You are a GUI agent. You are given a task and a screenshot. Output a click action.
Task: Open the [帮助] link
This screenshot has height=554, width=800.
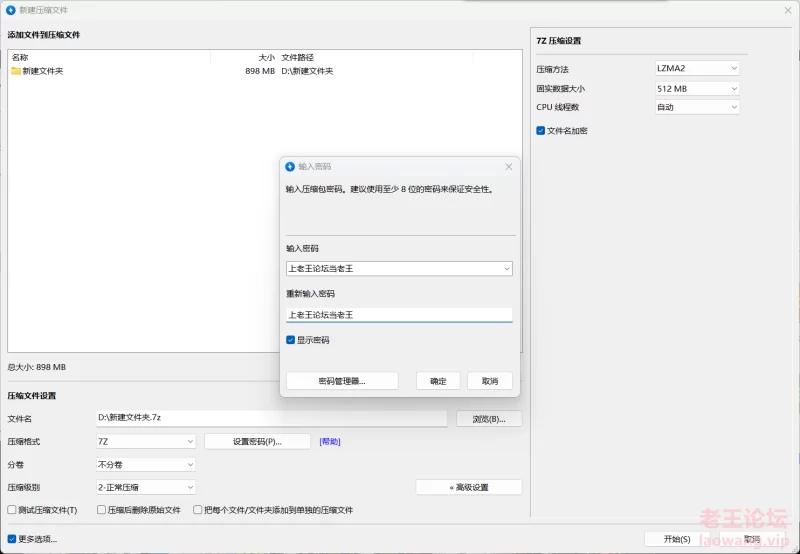[x=330, y=441]
